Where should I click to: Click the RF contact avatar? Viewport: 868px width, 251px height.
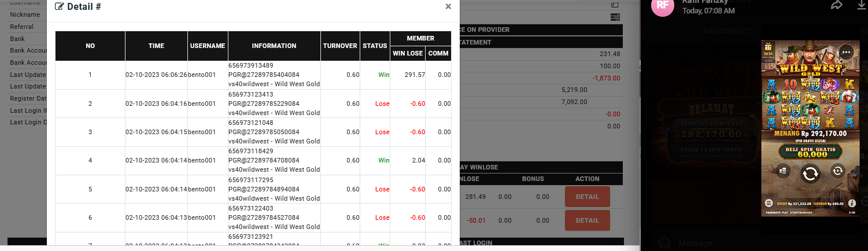[x=663, y=6]
